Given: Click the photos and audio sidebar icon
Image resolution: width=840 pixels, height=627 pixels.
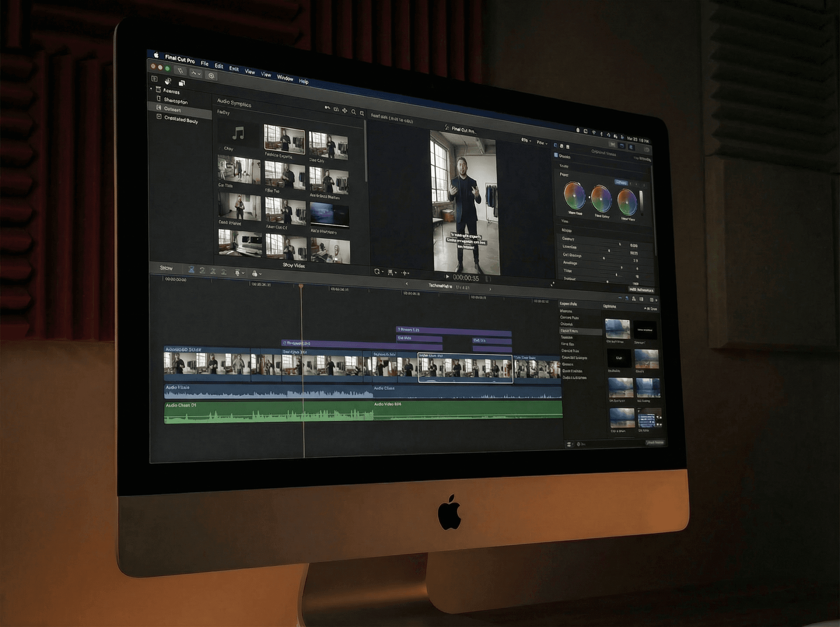Looking at the screenshot, I should (168, 81).
